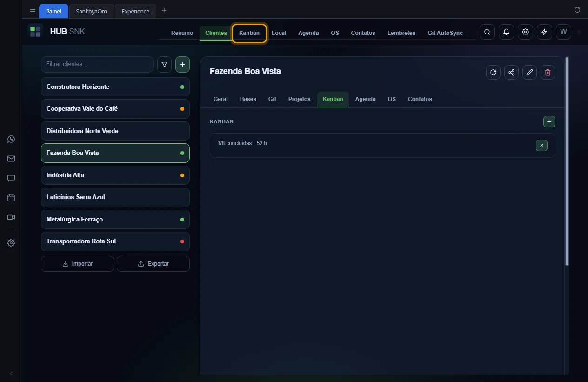Select the Projetos tab of the client

pyautogui.click(x=299, y=99)
